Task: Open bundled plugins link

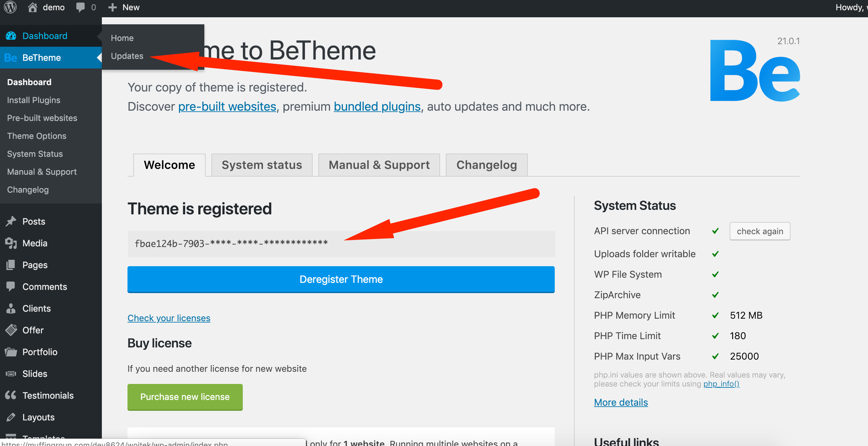Action: [377, 107]
